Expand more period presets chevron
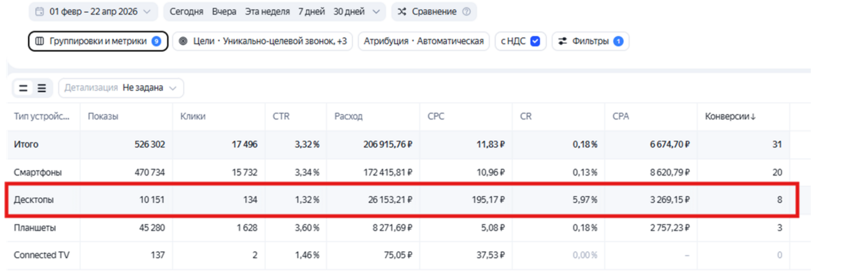Image resolution: width=868 pixels, height=278 pixels. click(376, 11)
